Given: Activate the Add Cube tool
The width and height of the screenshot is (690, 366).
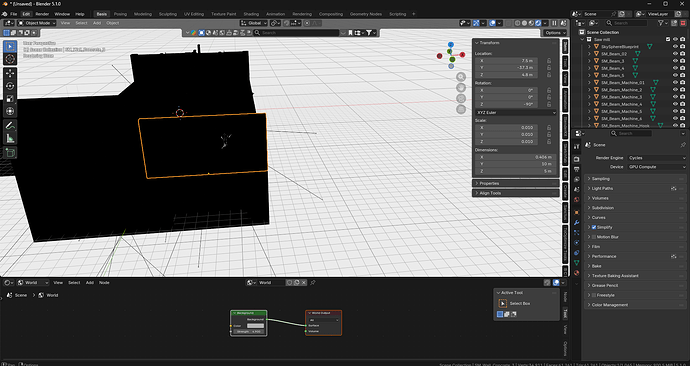Looking at the screenshot, I should point(10,153).
